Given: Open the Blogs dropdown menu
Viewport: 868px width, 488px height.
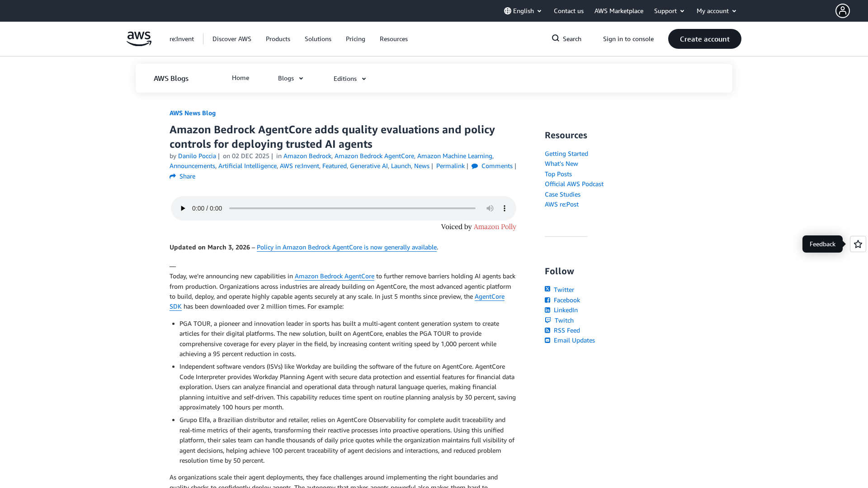Looking at the screenshot, I should point(290,78).
